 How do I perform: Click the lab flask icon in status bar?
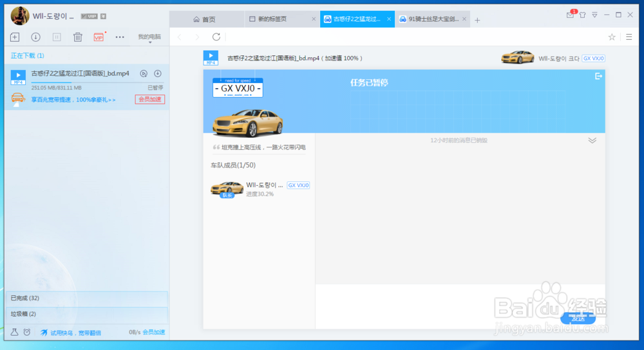pos(14,332)
